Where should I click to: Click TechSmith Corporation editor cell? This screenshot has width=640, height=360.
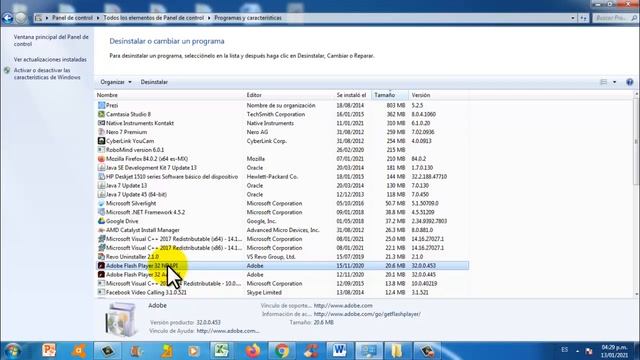276,114
